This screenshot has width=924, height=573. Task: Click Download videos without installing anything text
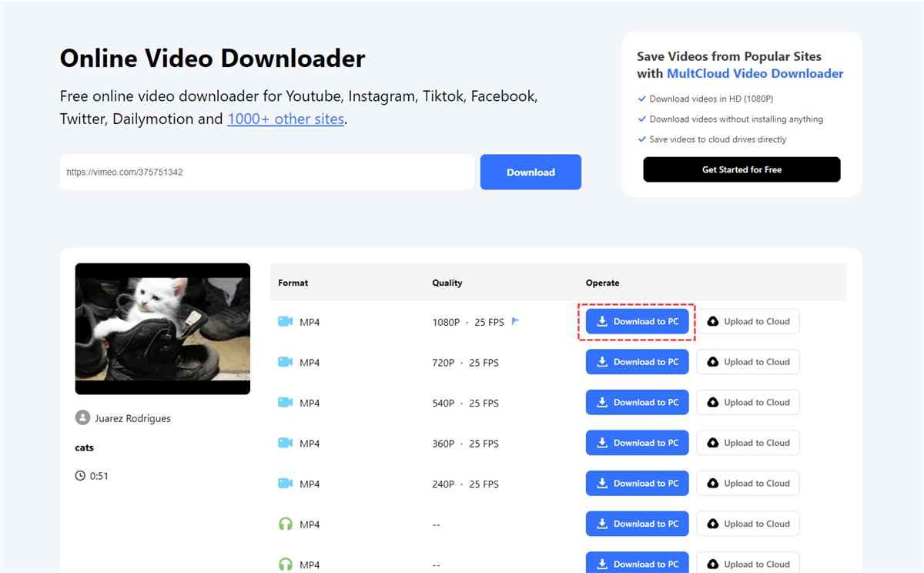pos(736,119)
